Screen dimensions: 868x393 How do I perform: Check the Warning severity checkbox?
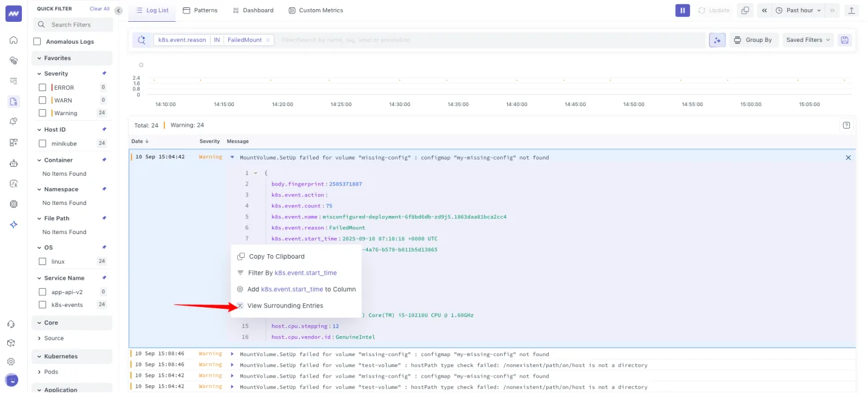[42, 113]
